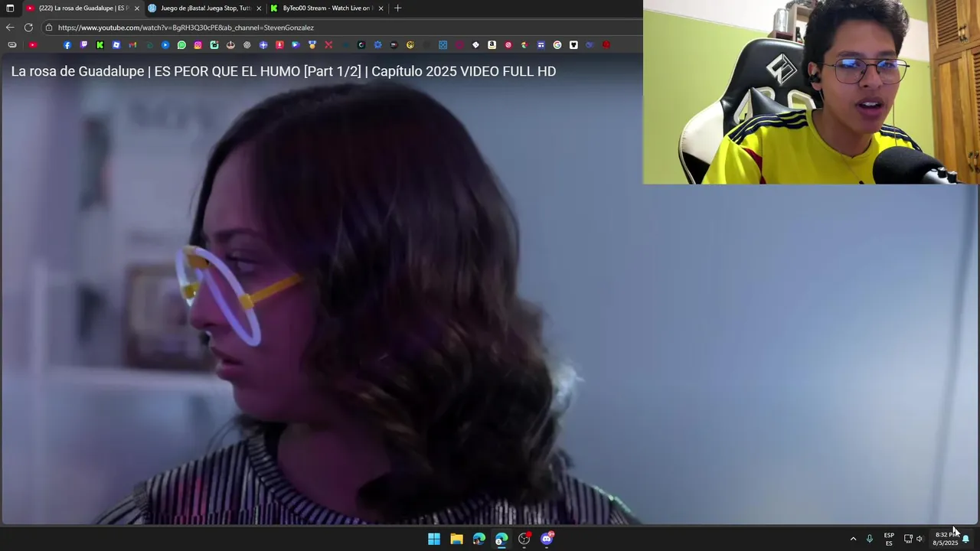Open a new browser tab
This screenshot has height=551, width=980.
(x=397, y=8)
